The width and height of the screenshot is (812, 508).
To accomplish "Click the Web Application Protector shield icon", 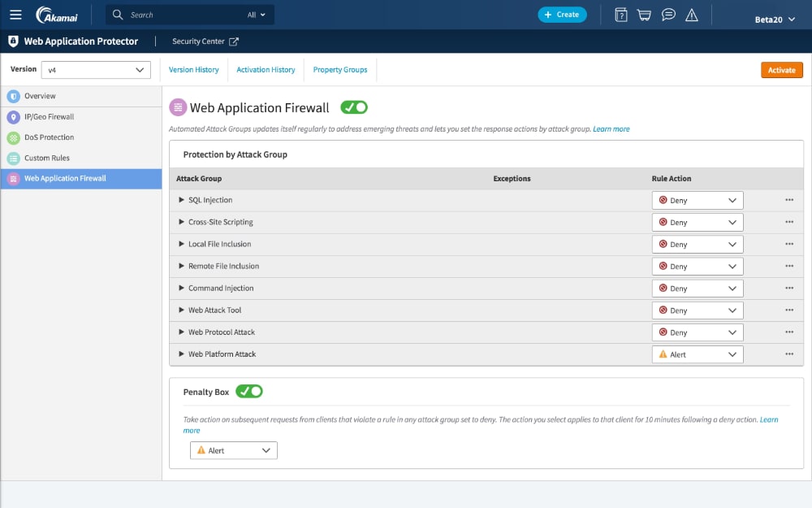I will (x=14, y=41).
